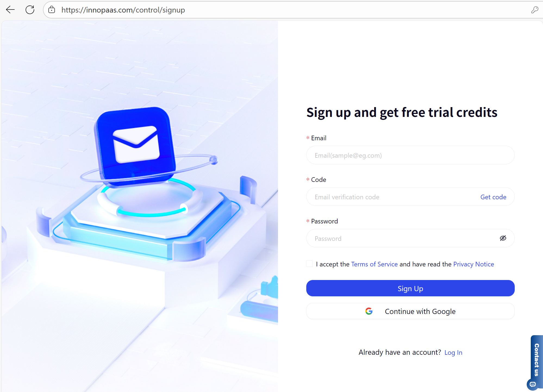The image size is (543, 392).
Task: Reload the page with refresh icon
Action: coord(30,10)
